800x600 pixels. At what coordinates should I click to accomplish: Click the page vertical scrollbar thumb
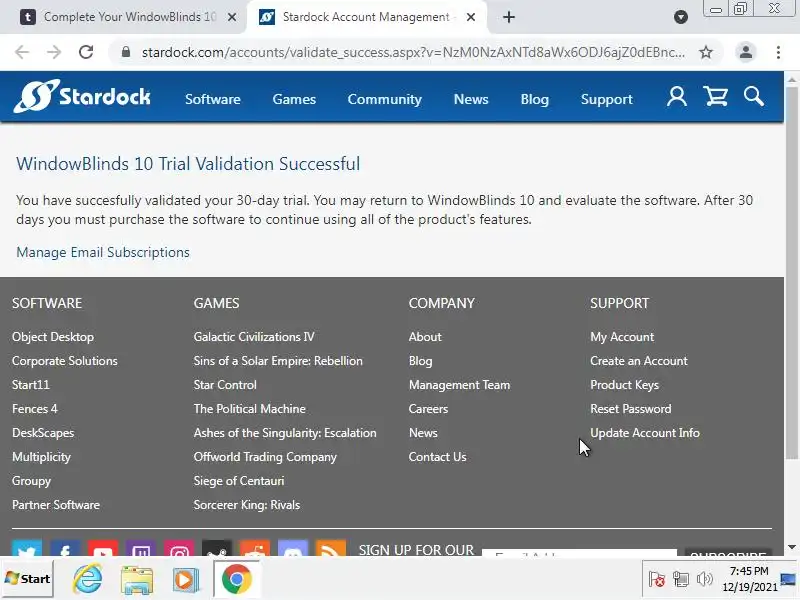pos(791,273)
